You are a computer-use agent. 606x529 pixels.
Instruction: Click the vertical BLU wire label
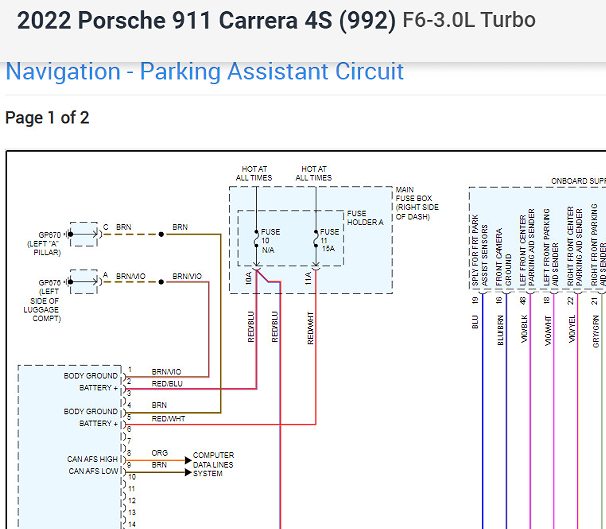475,322
